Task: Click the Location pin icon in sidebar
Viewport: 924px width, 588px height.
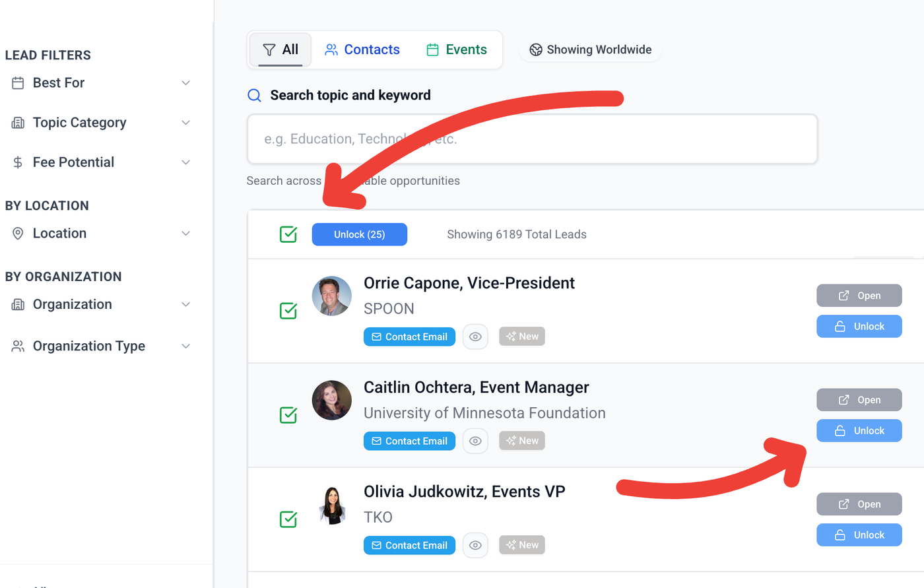Action: [18, 234]
